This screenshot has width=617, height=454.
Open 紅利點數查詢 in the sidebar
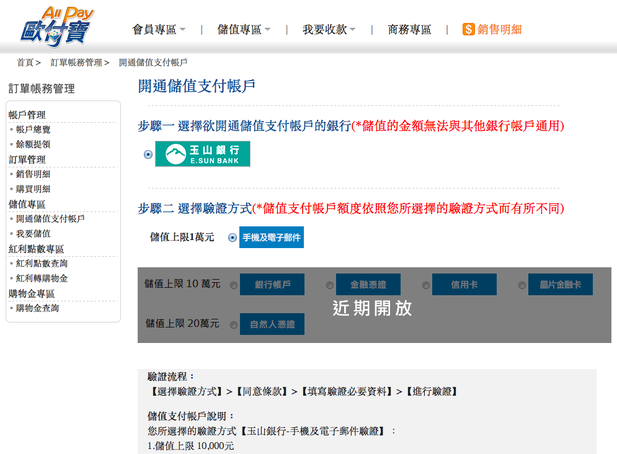click(x=42, y=263)
